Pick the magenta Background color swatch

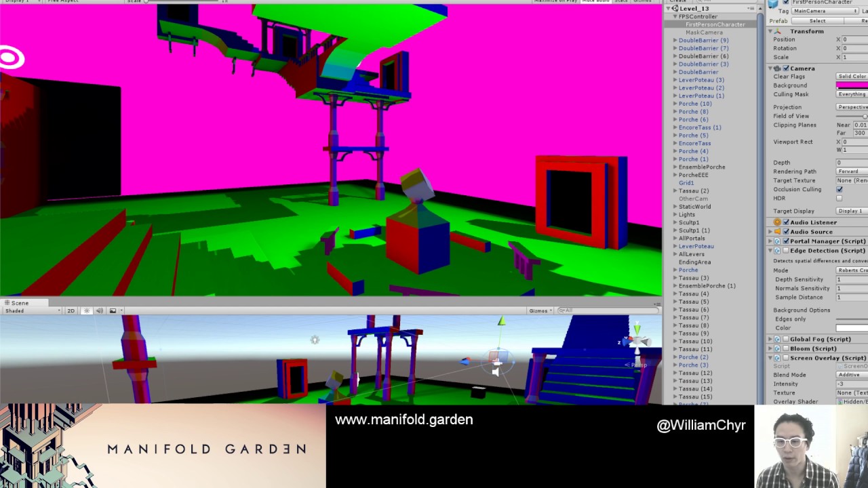[852, 85]
